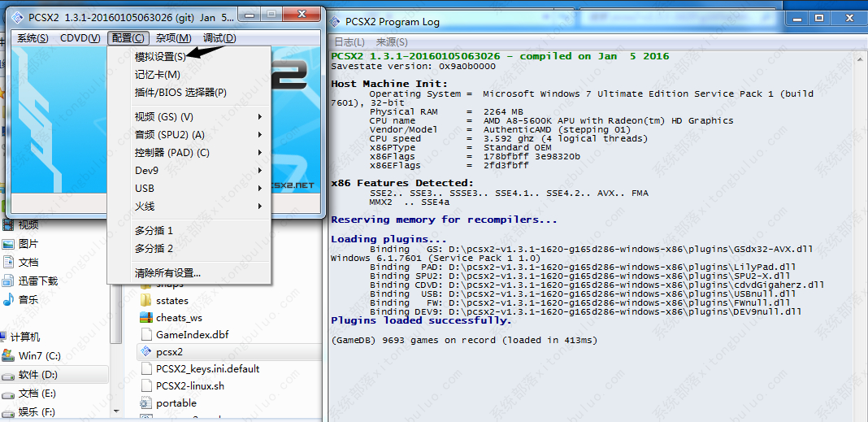The image size is (868, 422).
Task: Select the PCSX2-linux.sh file icon
Action: (145, 386)
